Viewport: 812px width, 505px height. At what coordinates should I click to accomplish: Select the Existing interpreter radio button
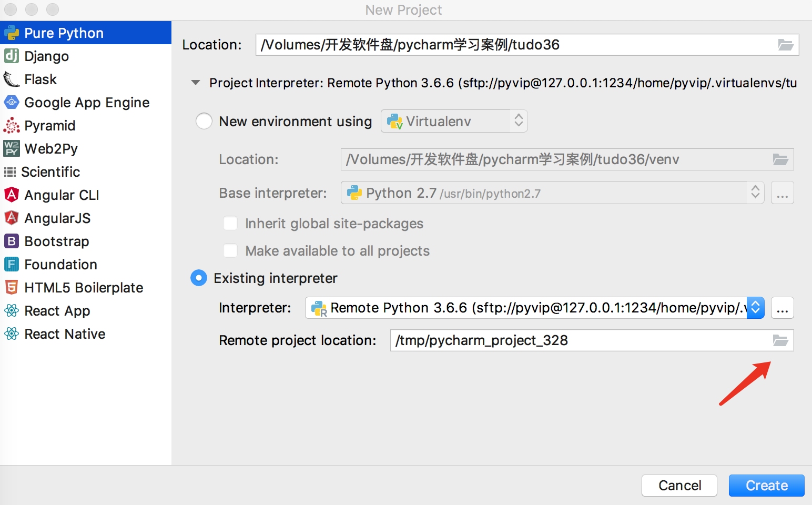(199, 278)
